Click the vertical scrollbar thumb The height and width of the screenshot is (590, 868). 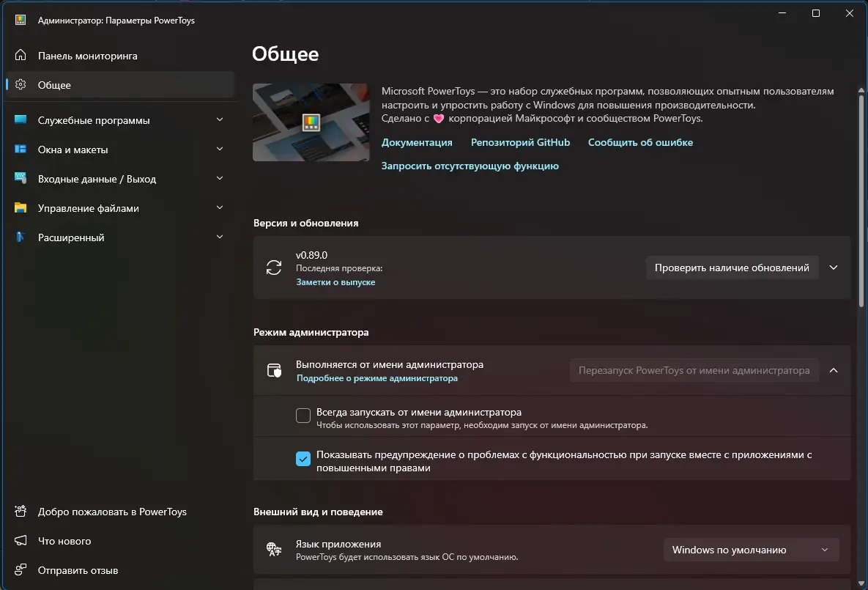[x=861, y=201]
